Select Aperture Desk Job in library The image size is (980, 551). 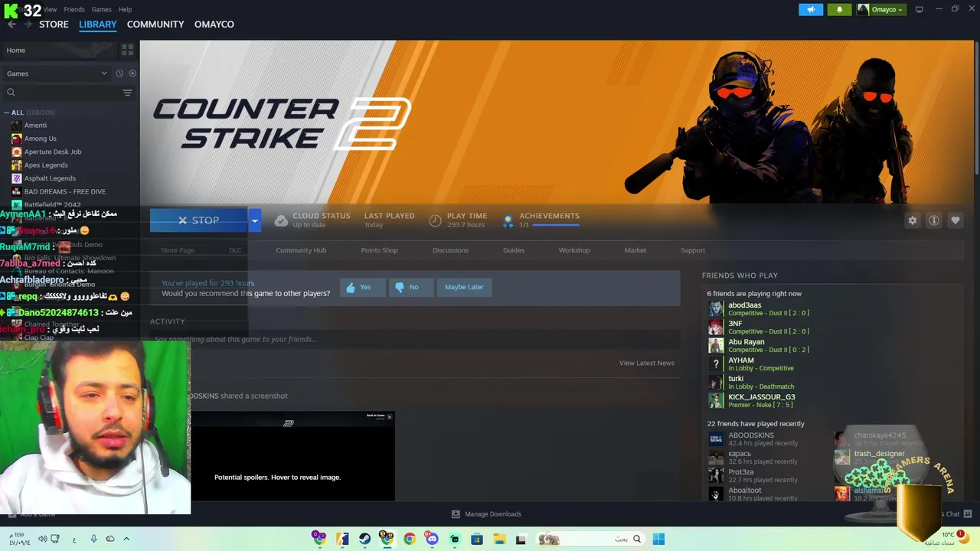(53, 152)
